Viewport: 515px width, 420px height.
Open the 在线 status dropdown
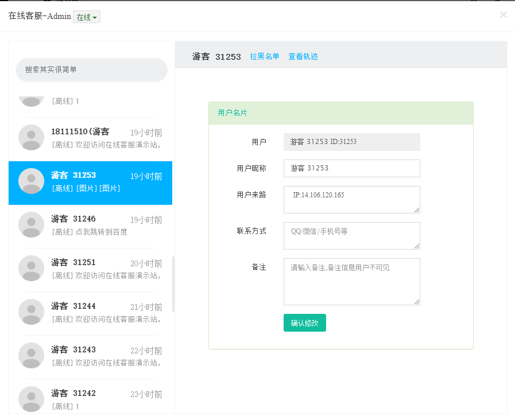point(87,17)
